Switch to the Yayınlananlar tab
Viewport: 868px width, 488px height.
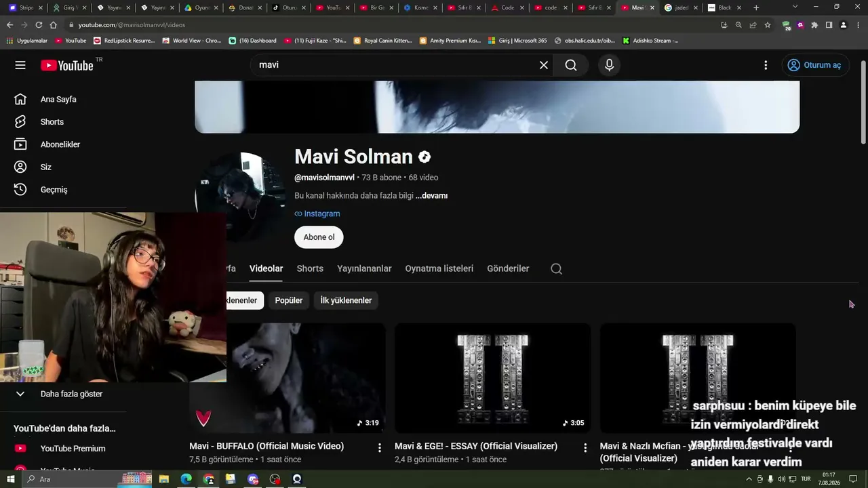point(364,268)
